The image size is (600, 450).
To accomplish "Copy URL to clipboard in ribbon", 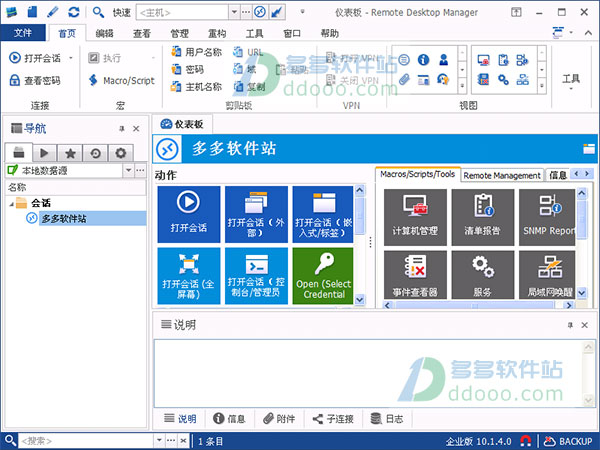I will 248,52.
